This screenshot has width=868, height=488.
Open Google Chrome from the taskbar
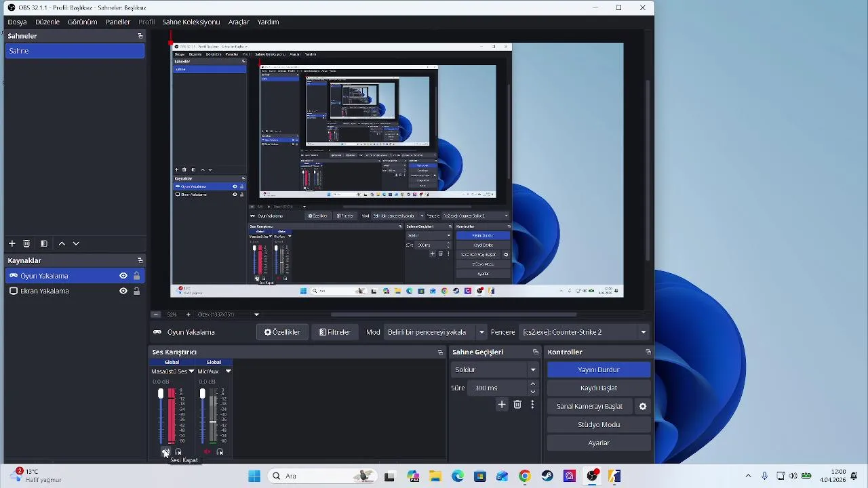(x=525, y=476)
